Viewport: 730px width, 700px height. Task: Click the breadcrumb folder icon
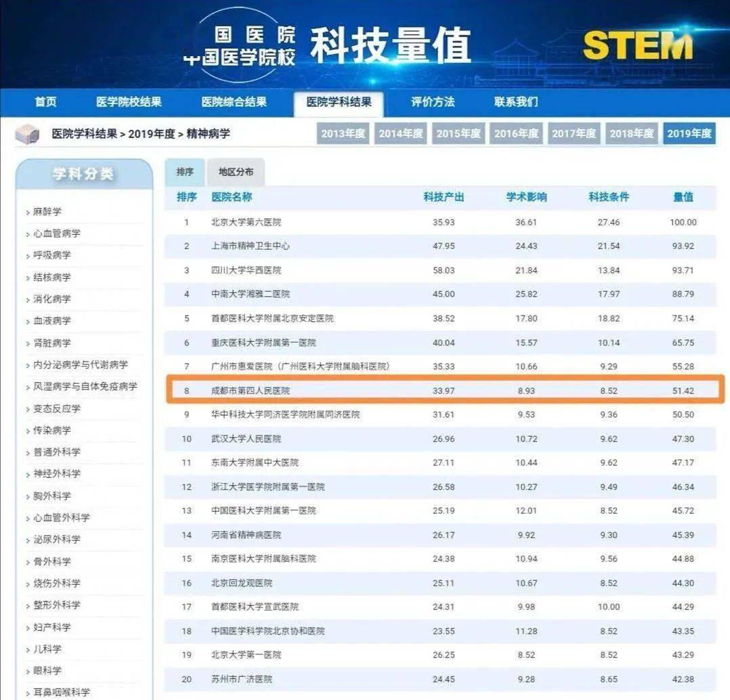[27, 134]
